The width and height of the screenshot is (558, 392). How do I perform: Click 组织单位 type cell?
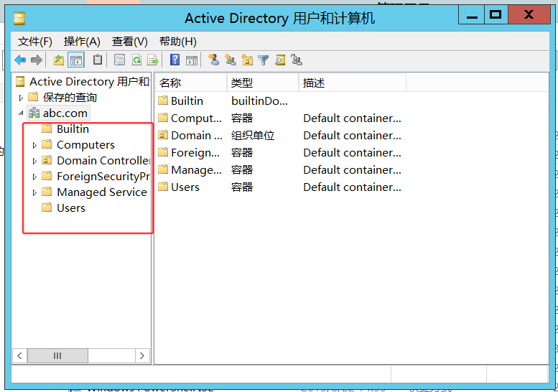point(253,136)
